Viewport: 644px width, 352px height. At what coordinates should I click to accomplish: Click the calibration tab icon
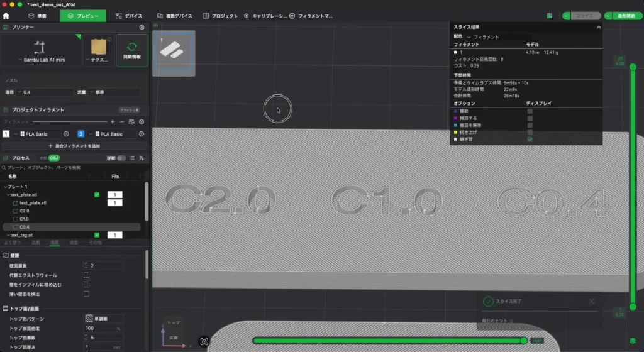coord(247,16)
